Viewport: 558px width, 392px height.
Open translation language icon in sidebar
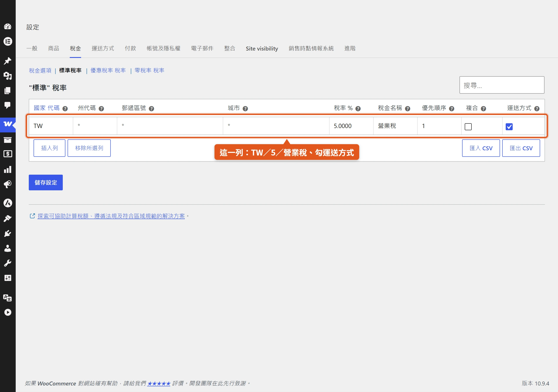[8, 297]
